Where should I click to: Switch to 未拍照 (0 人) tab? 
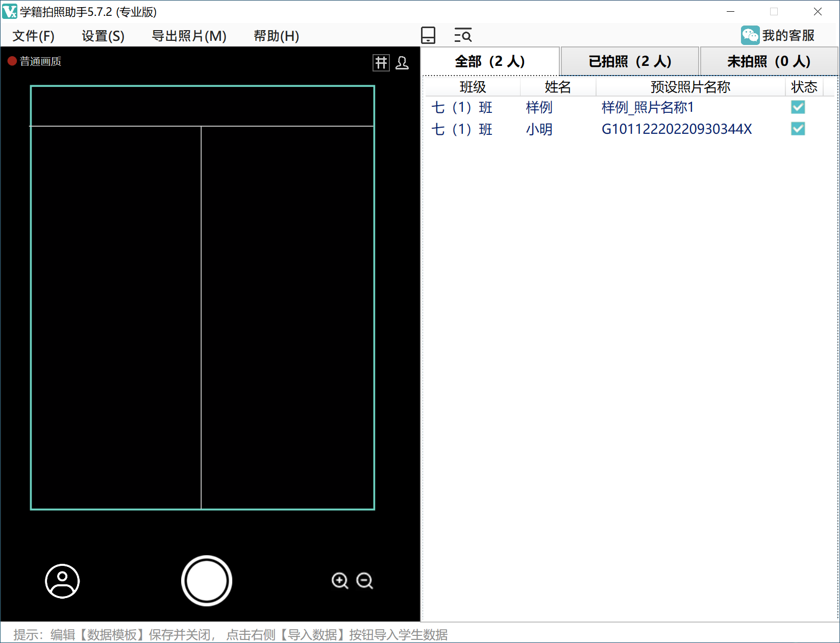769,61
